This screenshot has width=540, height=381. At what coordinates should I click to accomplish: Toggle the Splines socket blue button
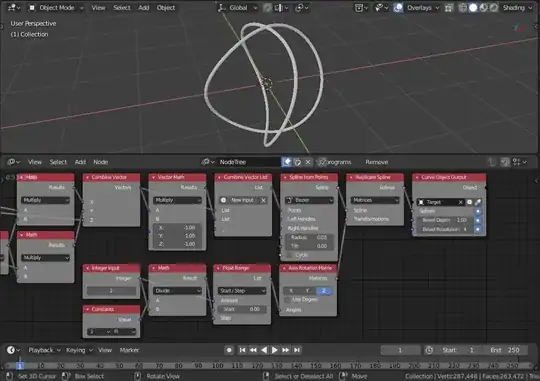[478, 211]
